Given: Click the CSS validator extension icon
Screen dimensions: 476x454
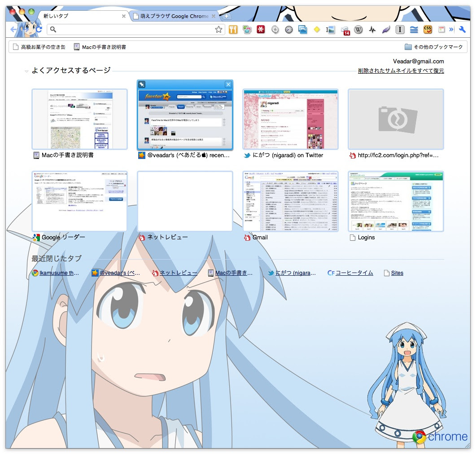Looking at the screenshot, I should (x=428, y=30).
